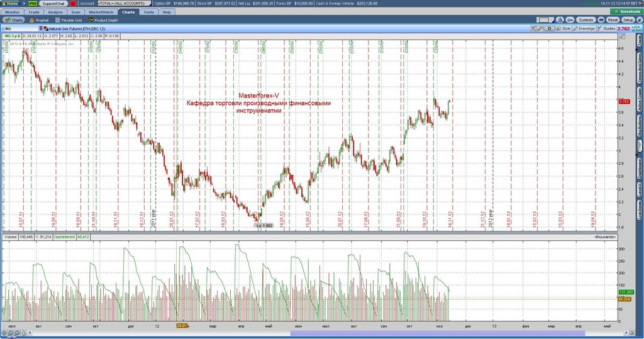Open Support/Chat
Screen dimensions: 644x339
(x=53, y=3)
